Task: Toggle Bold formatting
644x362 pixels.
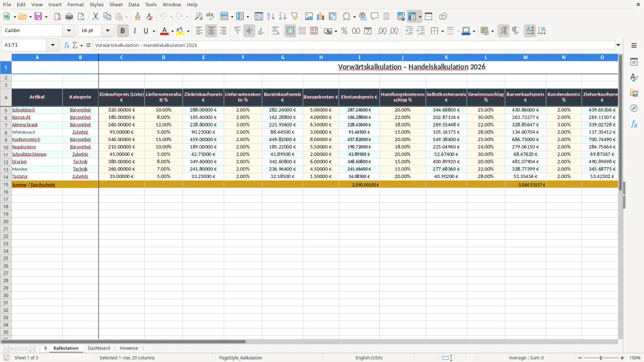Action: (123, 31)
